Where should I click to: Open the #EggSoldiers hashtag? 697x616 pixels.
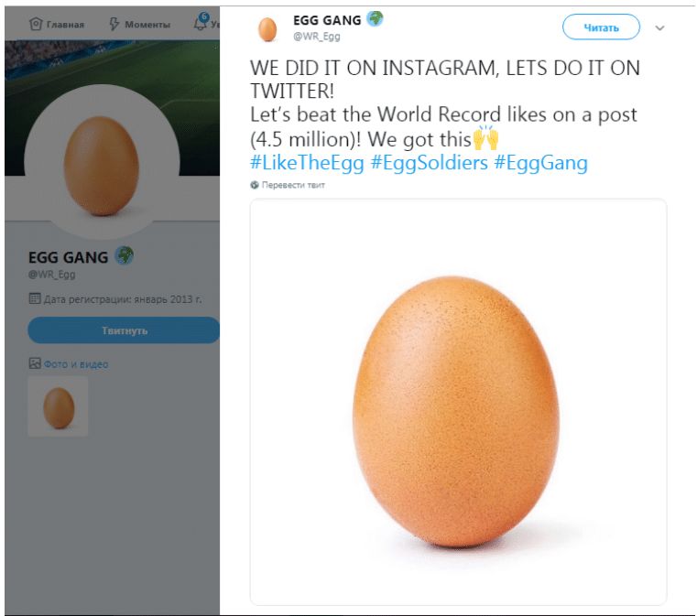pyautogui.click(x=429, y=163)
